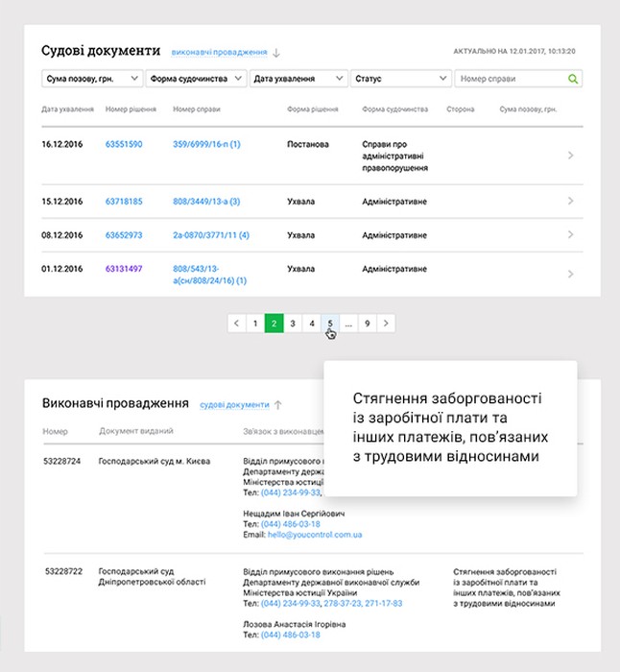Click 'Справи про адміністративні правопорушення' cell
This screenshot has width=620, height=672.
(x=395, y=156)
